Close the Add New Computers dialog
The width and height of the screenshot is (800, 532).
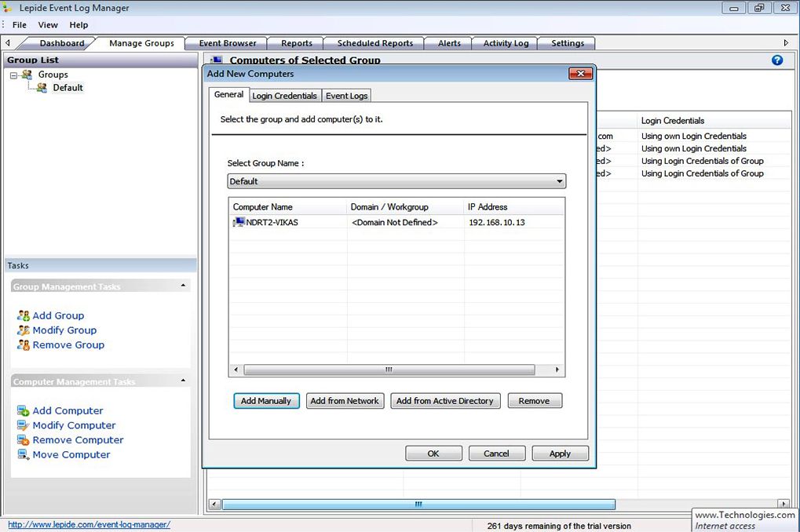[x=580, y=74]
